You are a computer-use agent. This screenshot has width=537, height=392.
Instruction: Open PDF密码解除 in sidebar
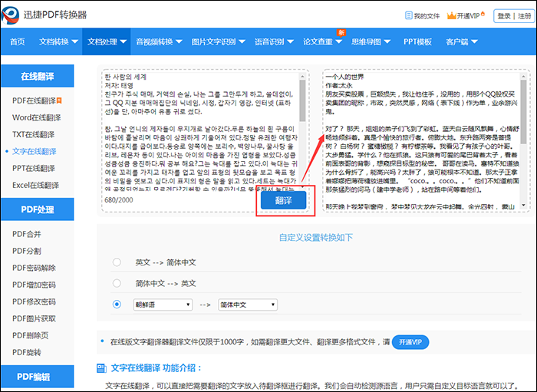click(x=34, y=268)
